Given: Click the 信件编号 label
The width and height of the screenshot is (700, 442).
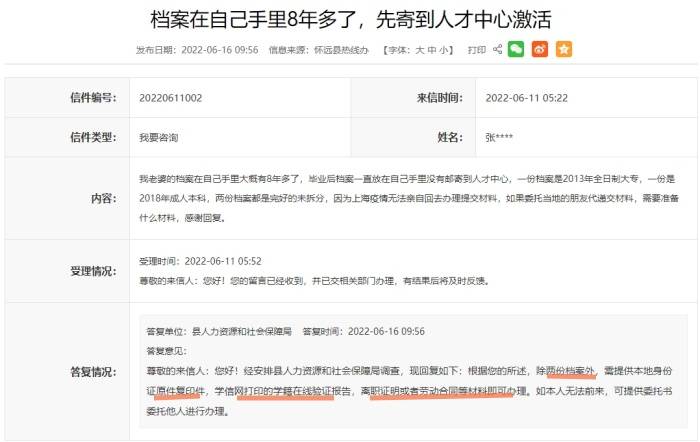Looking at the screenshot, I should point(93,98).
